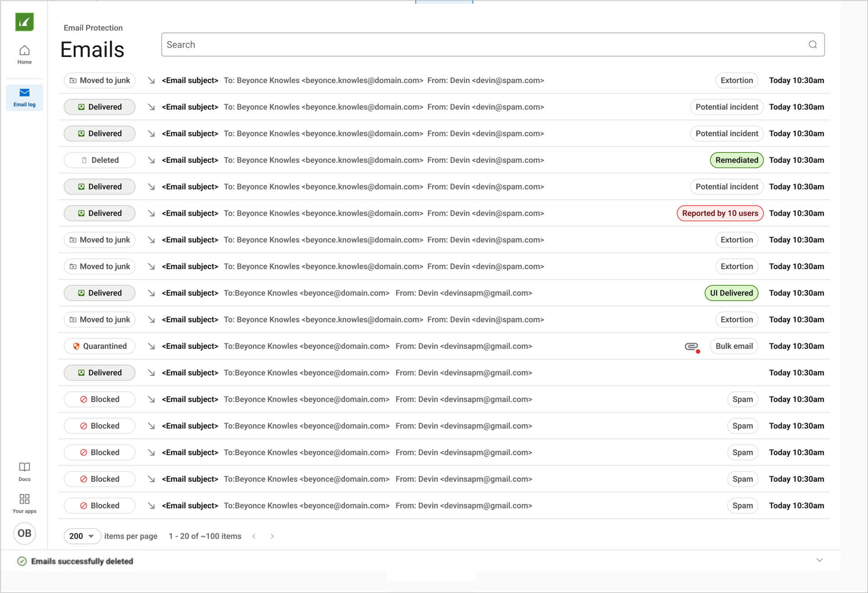Open the 200 items per page dropdown
The height and width of the screenshot is (593, 868).
(82, 536)
